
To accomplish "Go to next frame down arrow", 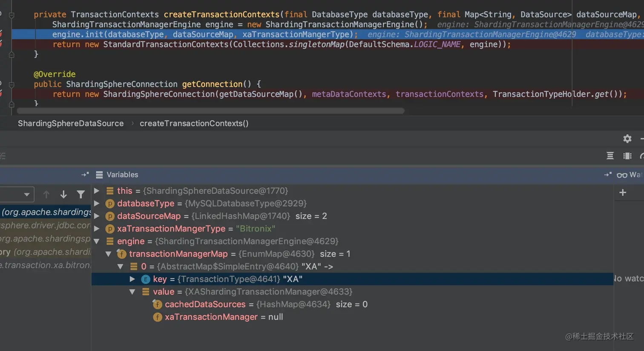I will (x=63, y=194).
